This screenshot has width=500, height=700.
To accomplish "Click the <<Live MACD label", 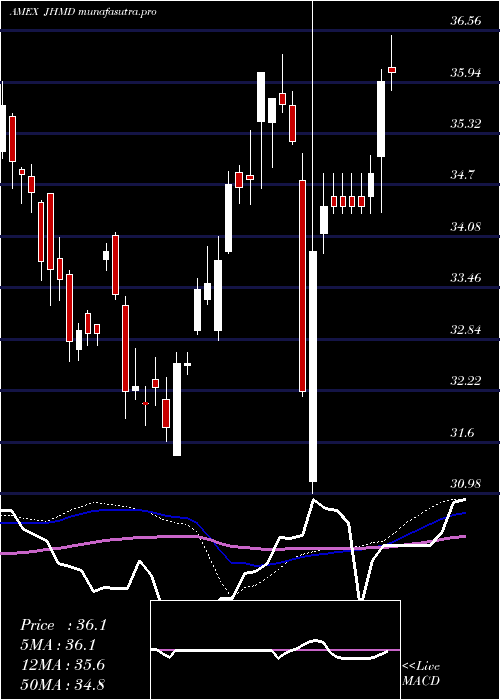I will coord(421,674).
